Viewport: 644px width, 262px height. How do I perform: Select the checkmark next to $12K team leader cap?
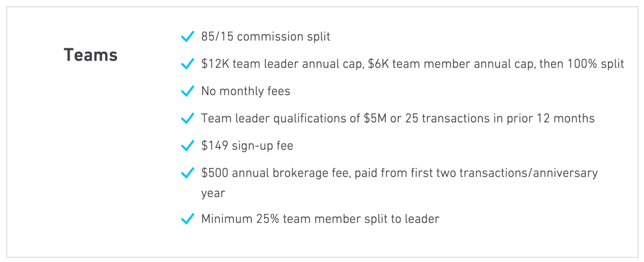tap(187, 64)
